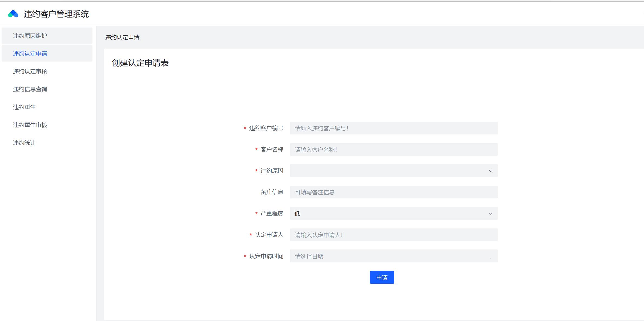The image size is (644, 321).
Task: Click the 认定申请人 input field
Action: click(393, 235)
